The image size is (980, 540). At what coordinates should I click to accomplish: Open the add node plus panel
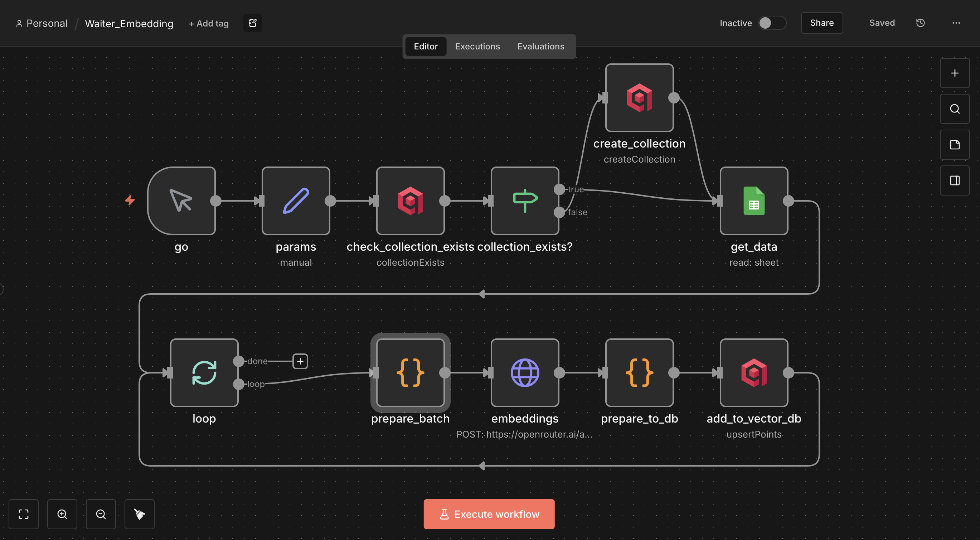[955, 73]
